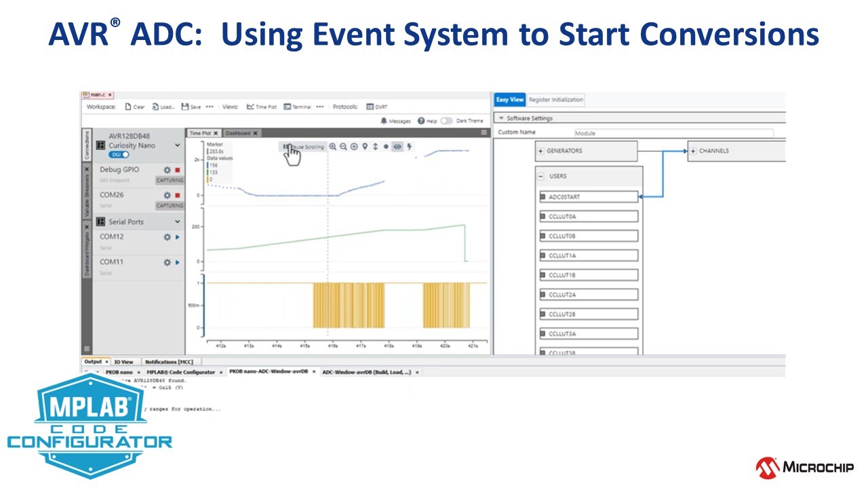Click the Pause Scrolling button
Screen dimensions: 868x488
click(303, 146)
